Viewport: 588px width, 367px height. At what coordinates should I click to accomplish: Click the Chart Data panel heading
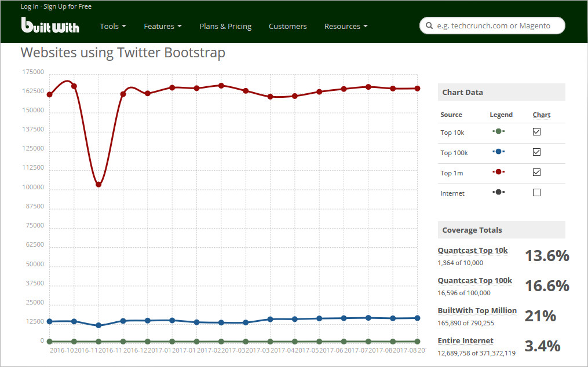point(501,92)
